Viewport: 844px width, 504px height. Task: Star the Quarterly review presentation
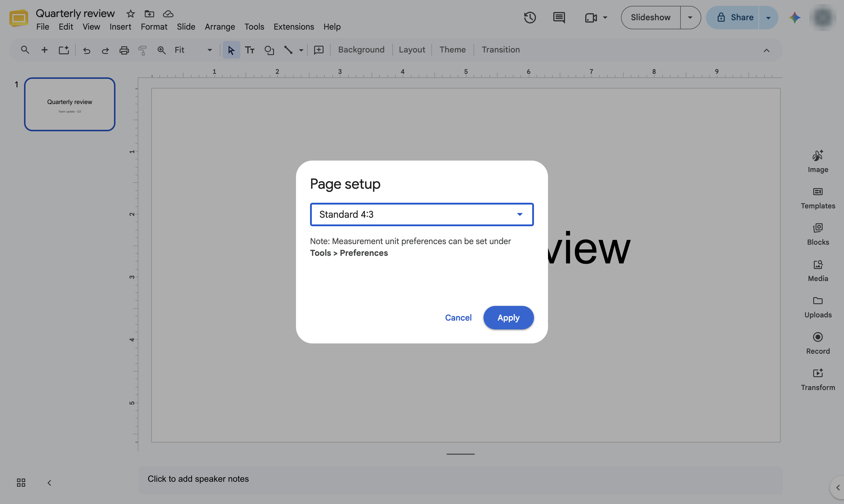[x=130, y=13]
